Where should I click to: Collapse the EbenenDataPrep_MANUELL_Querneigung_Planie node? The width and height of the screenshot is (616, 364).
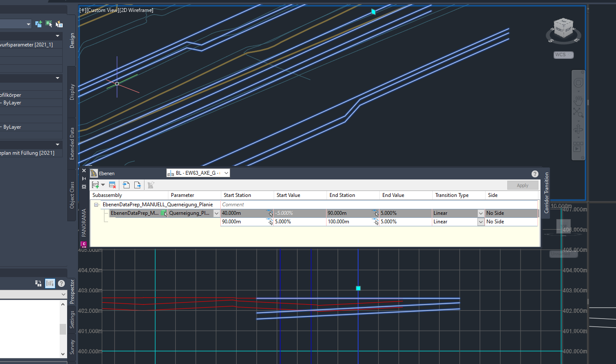coord(97,204)
